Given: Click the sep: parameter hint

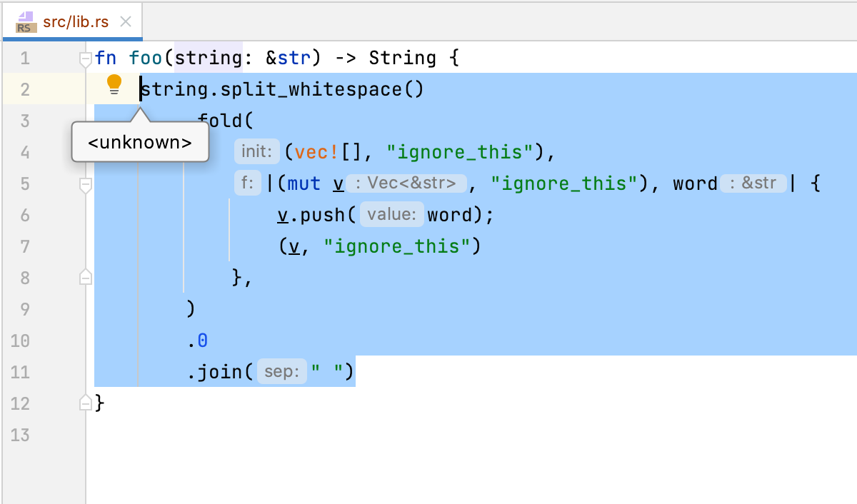Looking at the screenshot, I should tap(281, 371).
